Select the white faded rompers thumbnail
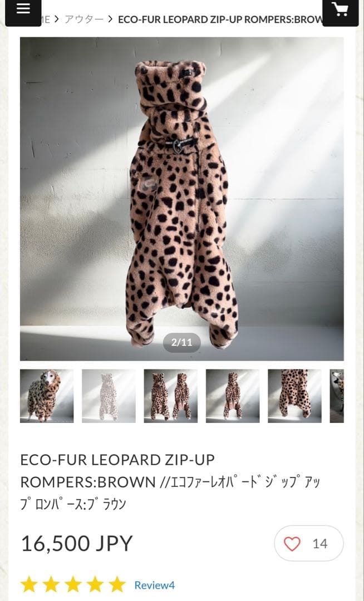 tap(109, 396)
